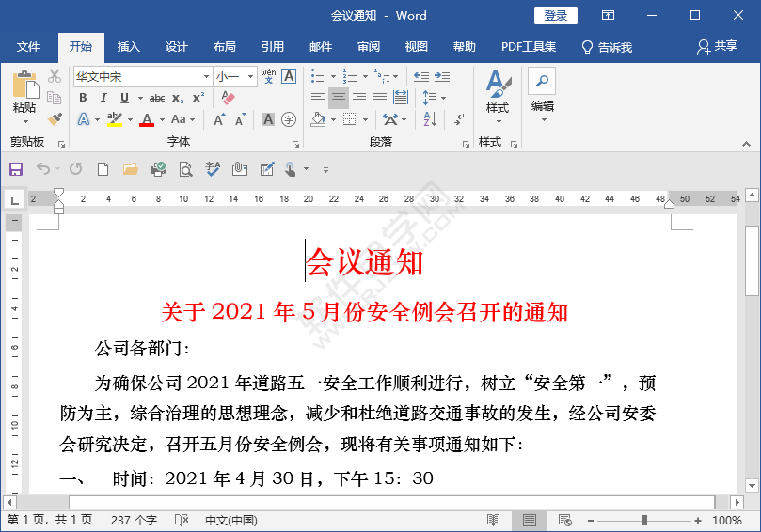Viewport: 761px width, 532px height.
Task: Click the print preview magnifier icon
Action: 185,169
